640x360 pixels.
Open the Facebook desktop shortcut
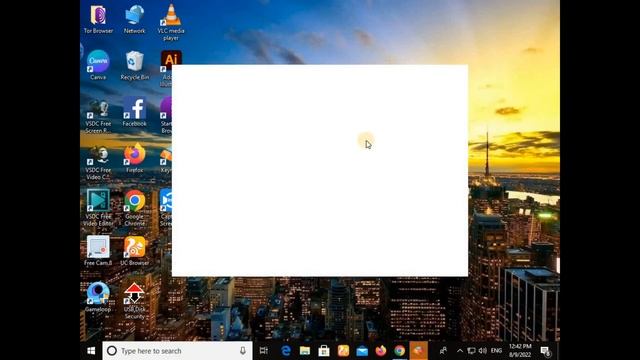134,112
